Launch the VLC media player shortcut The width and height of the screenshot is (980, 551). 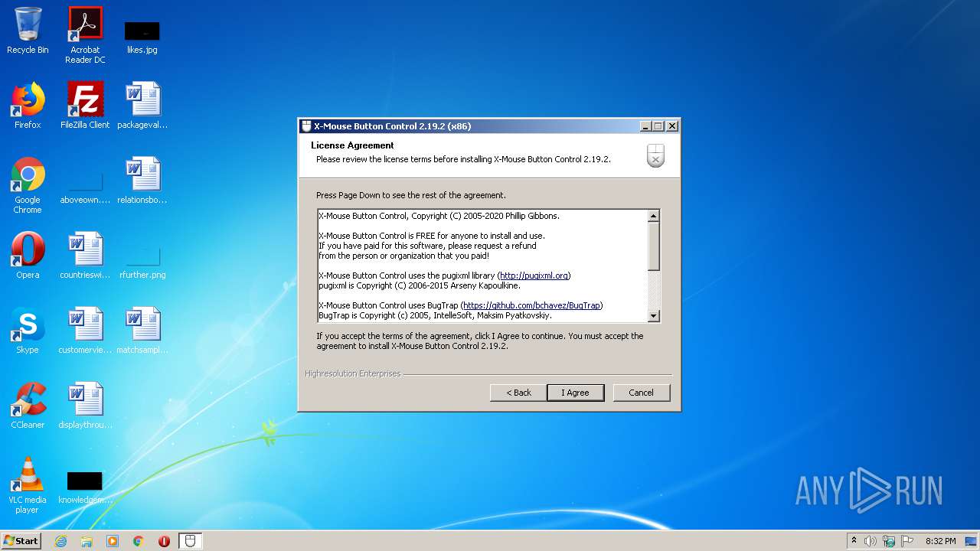(x=28, y=486)
